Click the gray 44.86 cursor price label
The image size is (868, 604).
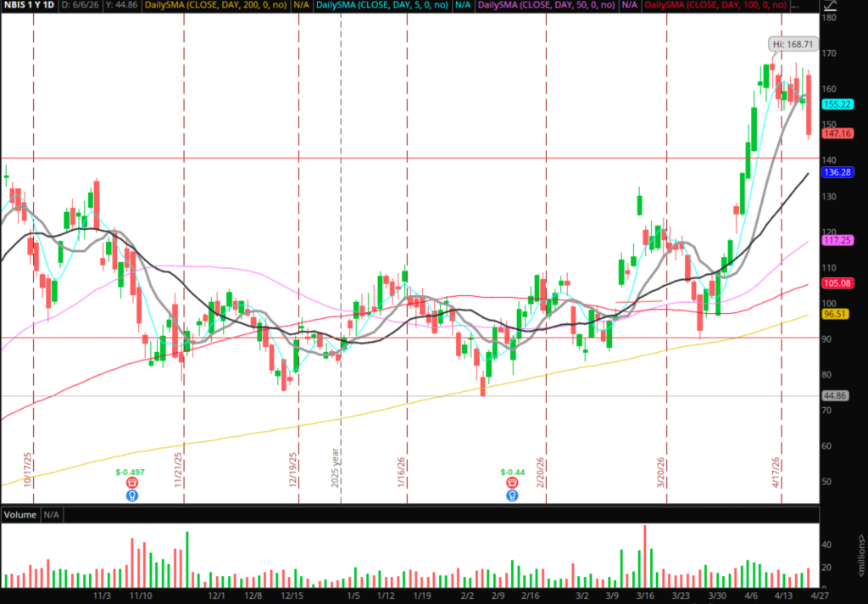[x=836, y=395]
